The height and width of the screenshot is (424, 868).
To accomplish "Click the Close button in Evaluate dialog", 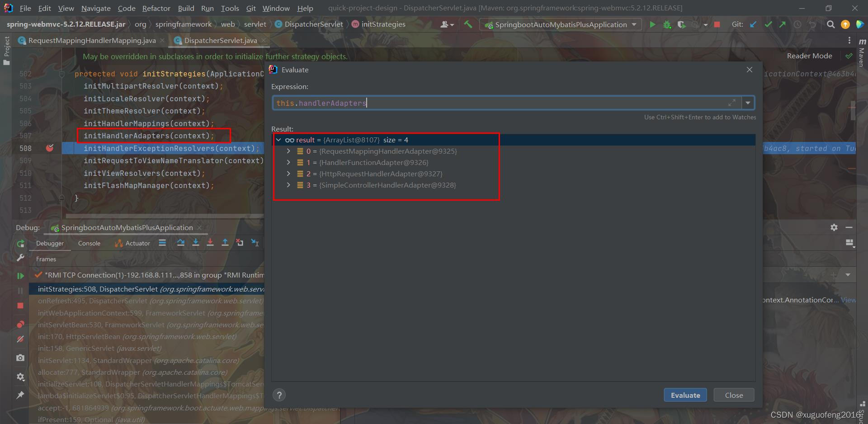I will (x=734, y=395).
